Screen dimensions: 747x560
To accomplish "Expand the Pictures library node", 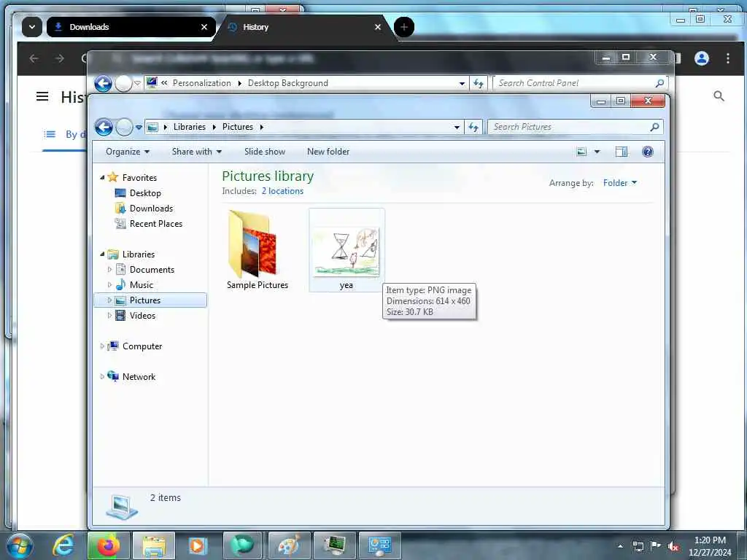I will 109,300.
